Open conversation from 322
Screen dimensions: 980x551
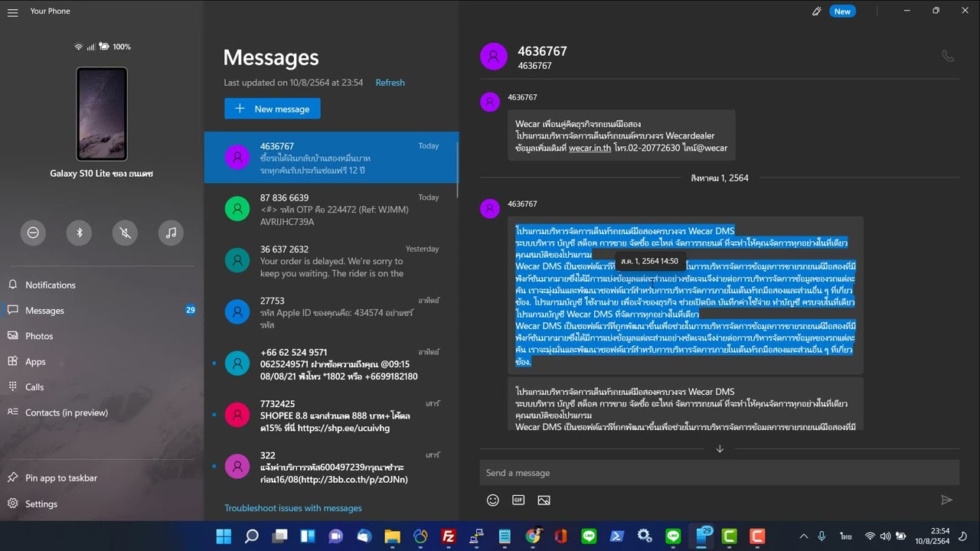[x=331, y=467]
